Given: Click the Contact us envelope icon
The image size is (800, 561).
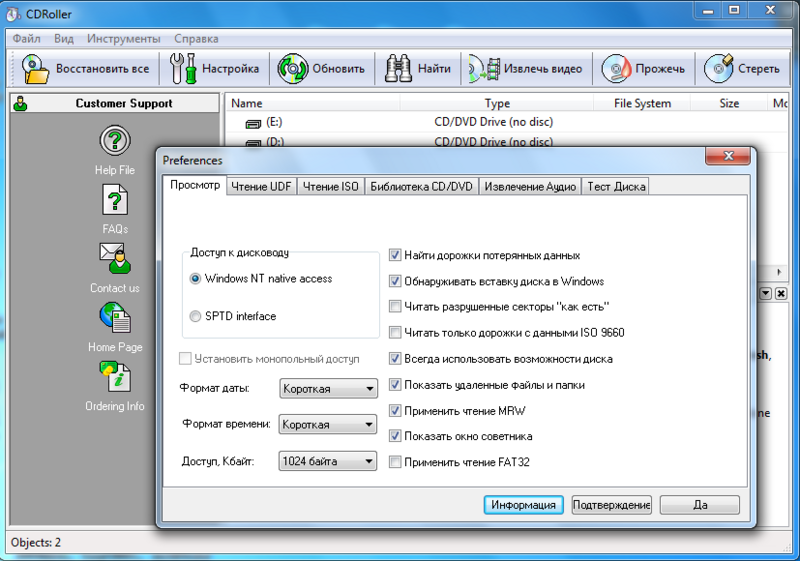Looking at the screenshot, I should click(115, 258).
